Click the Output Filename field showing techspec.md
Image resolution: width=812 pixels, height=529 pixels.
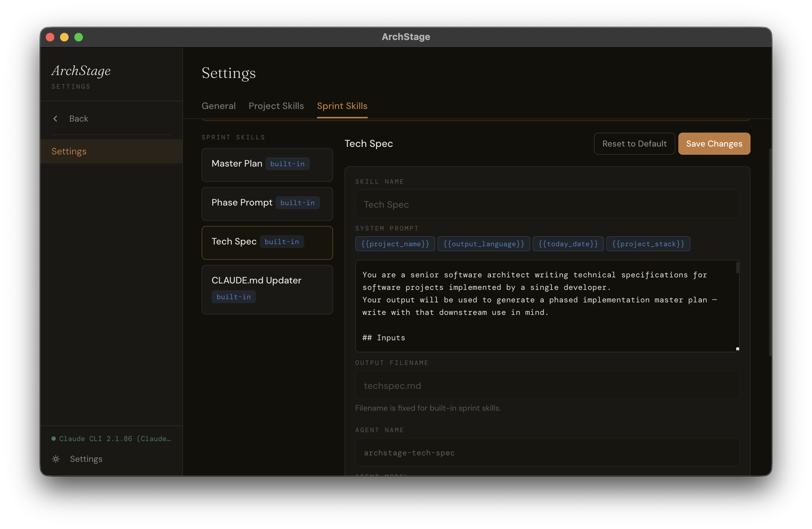547,385
